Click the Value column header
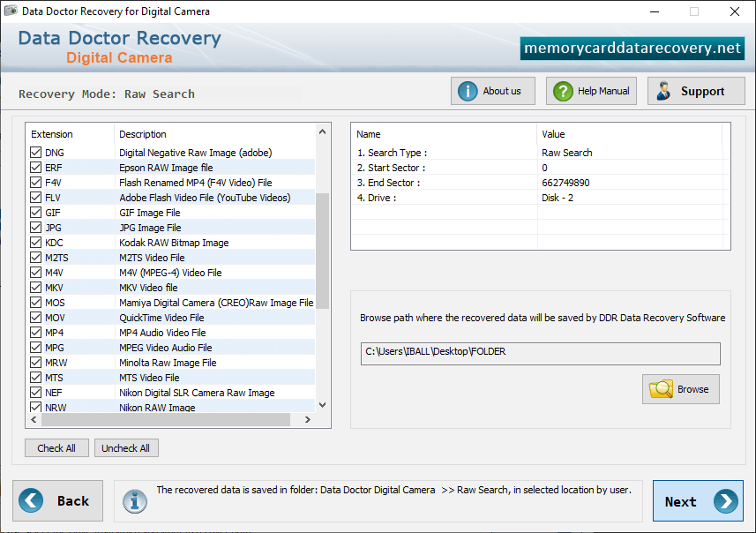Viewport: 756px width, 533px height. tap(629, 134)
